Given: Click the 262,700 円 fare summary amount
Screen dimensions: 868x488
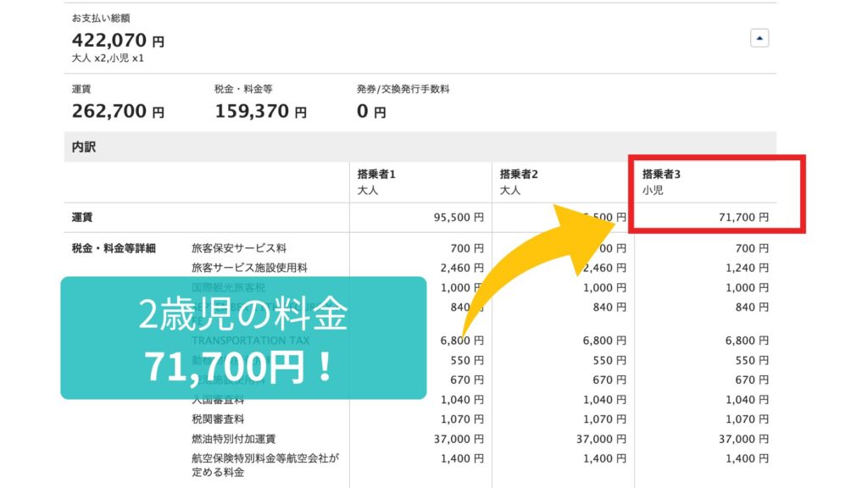Looking at the screenshot, I should tap(118, 111).
